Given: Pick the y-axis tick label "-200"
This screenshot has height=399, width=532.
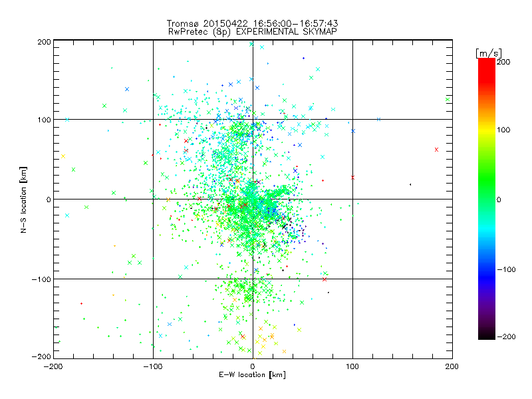Looking at the screenshot, I should (x=41, y=356).
